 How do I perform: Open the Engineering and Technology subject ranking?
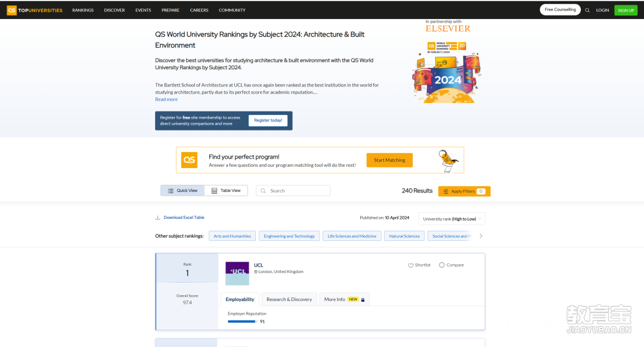(x=289, y=236)
